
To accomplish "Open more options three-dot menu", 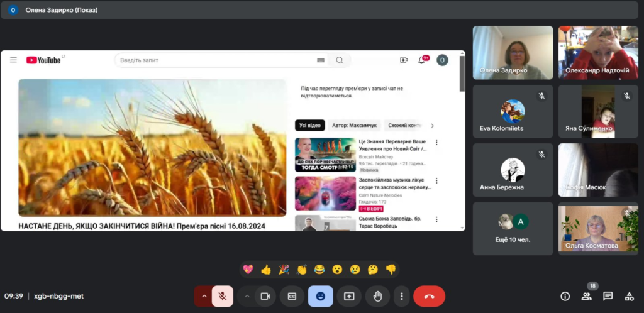I will click(x=401, y=296).
